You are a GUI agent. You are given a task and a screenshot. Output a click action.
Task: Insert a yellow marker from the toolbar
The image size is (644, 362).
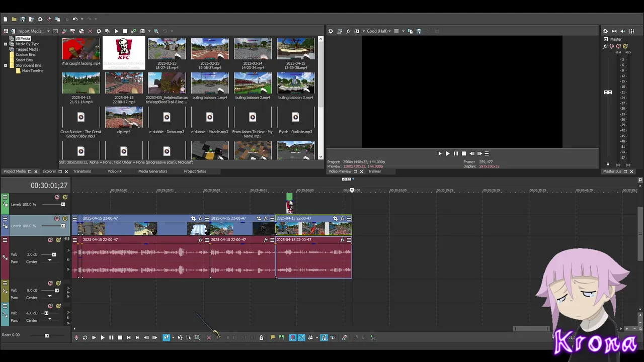272,337
